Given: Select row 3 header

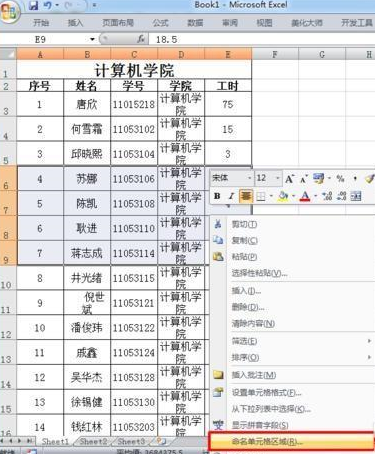Looking at the screenshot, I should pyautogui.click(x=7, y=104).
